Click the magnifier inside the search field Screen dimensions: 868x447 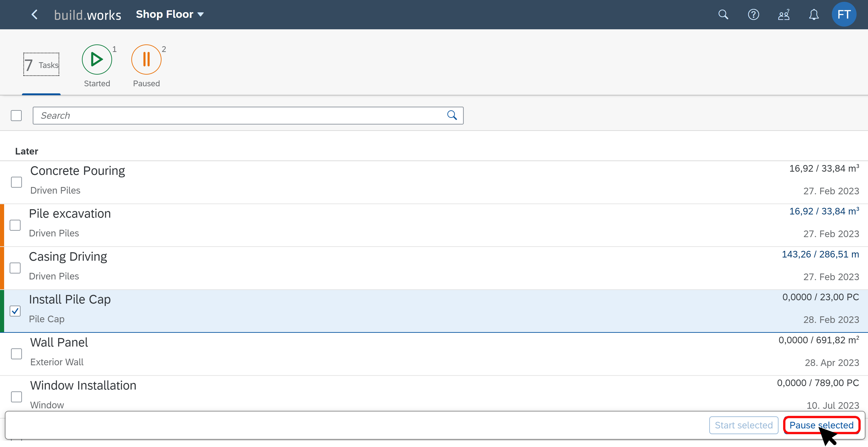pos(452,116)
